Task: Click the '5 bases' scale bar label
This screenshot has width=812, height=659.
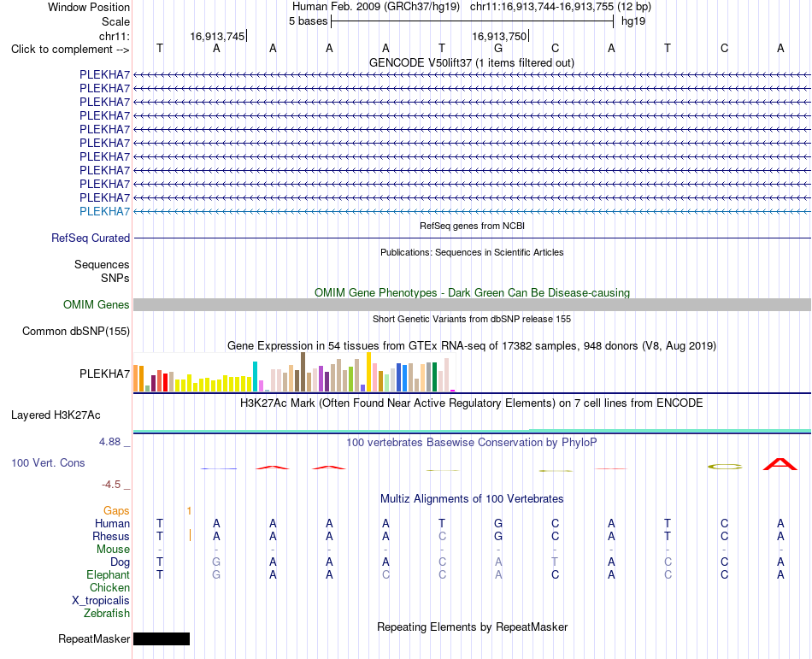Action: 308,21
